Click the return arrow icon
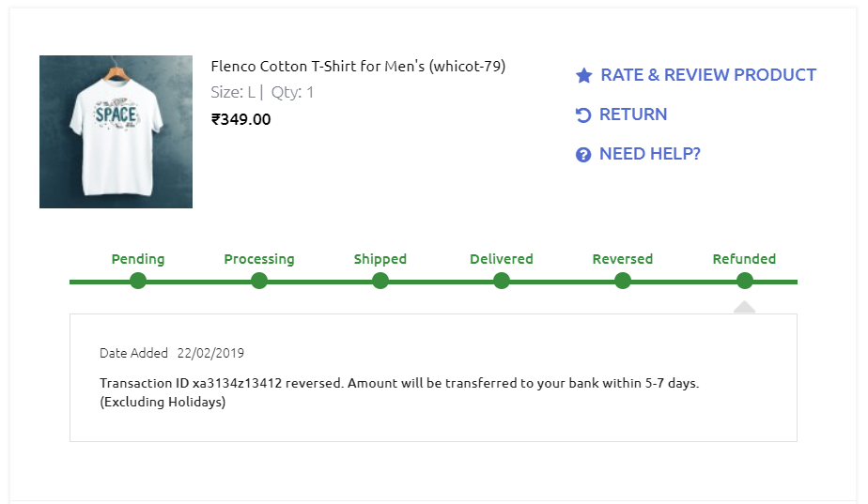This screenshot has width=868, height=504. (x=583, y=115)
